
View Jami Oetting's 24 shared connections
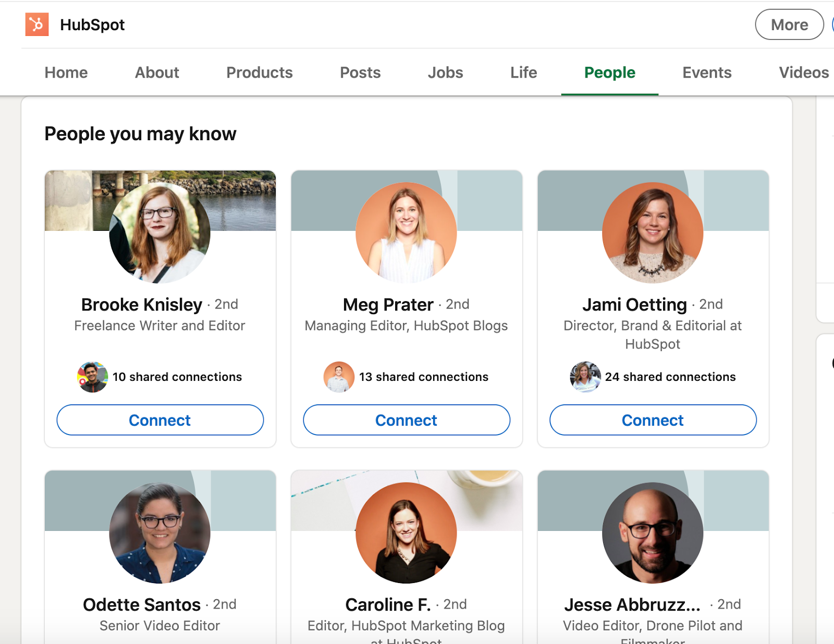point(670,377)
